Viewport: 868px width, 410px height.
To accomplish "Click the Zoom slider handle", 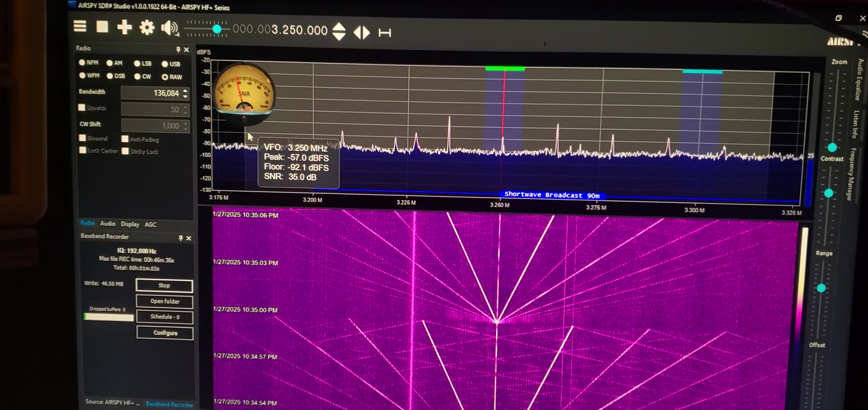I will 832,147.
